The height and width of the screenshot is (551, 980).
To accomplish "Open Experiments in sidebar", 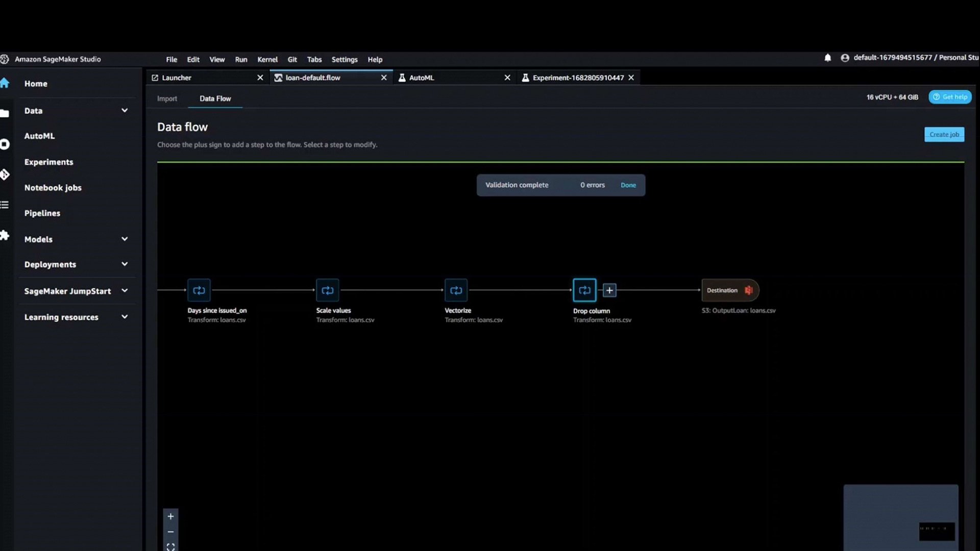I will pos(48,162).
